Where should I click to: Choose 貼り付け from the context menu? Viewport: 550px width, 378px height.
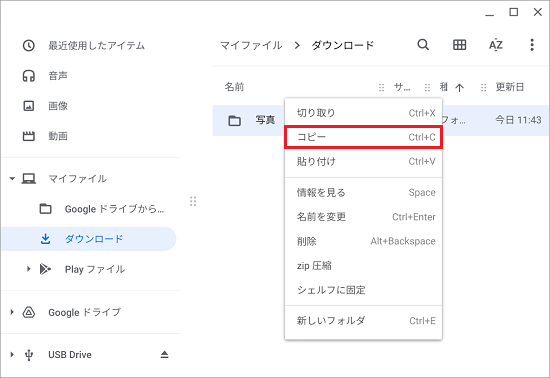363,161
